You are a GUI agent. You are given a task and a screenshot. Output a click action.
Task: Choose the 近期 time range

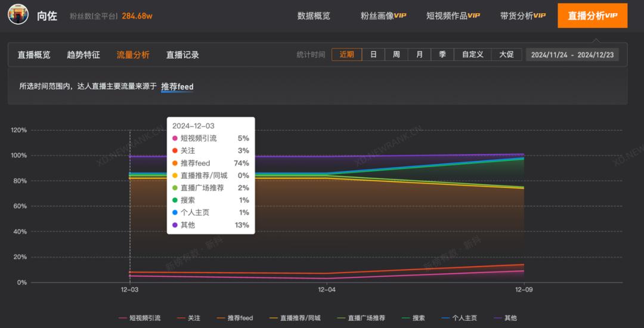(x=346, y=54)
